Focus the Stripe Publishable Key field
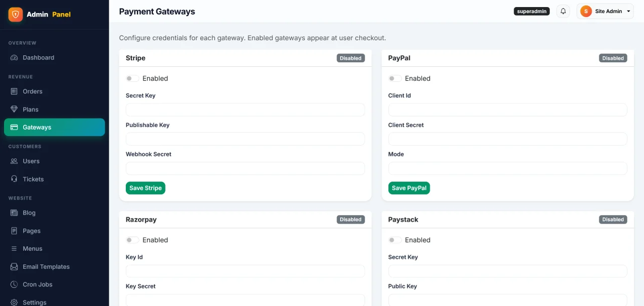The height and width of the screenshot is (306, 644). pyautogui.click(x=245, y=139)
